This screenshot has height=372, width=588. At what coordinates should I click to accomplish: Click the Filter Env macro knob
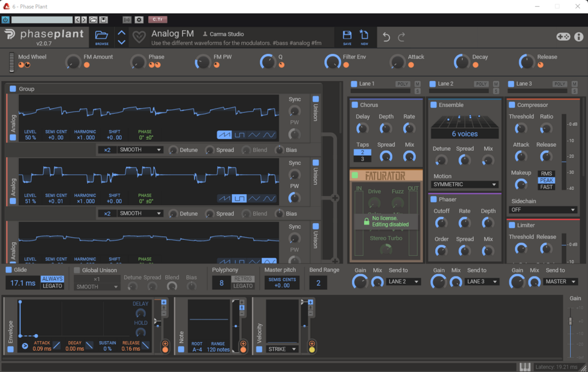pyautogui.click(x=332, y=62)
